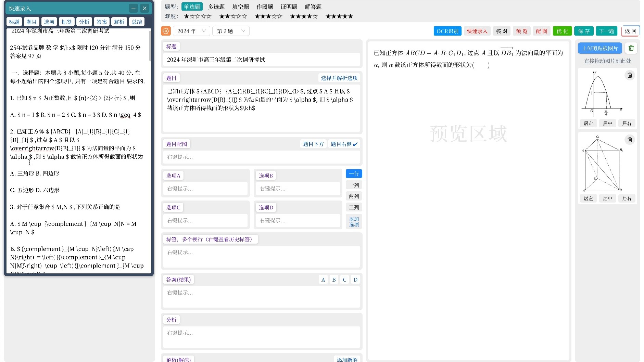Align parabola image 居右
Screen dimensions: 644x362
pyautogui.click(x=627, y=123)
